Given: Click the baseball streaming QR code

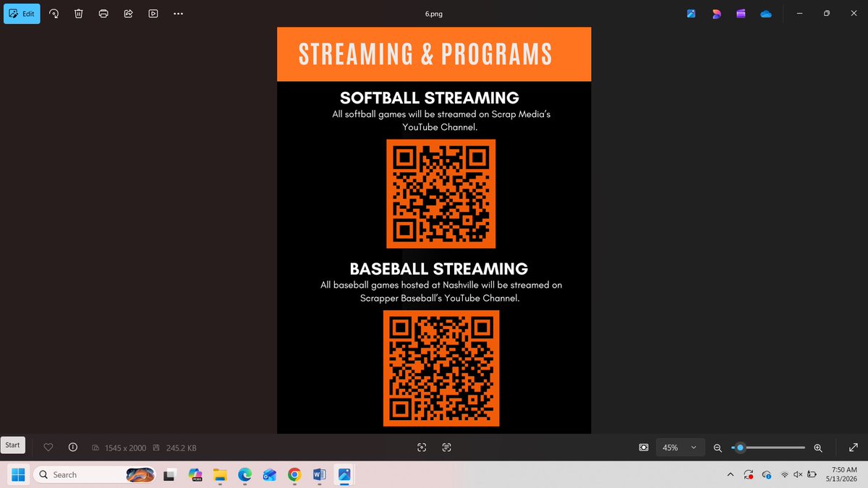Looking at the screenshot, I should [x=441, y=368].
